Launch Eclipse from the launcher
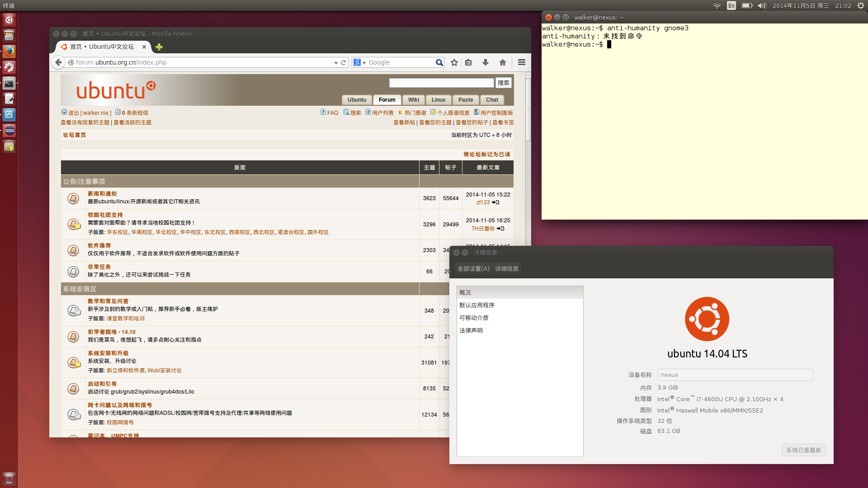The image size is (868, 488). click(x=9, y=131)
